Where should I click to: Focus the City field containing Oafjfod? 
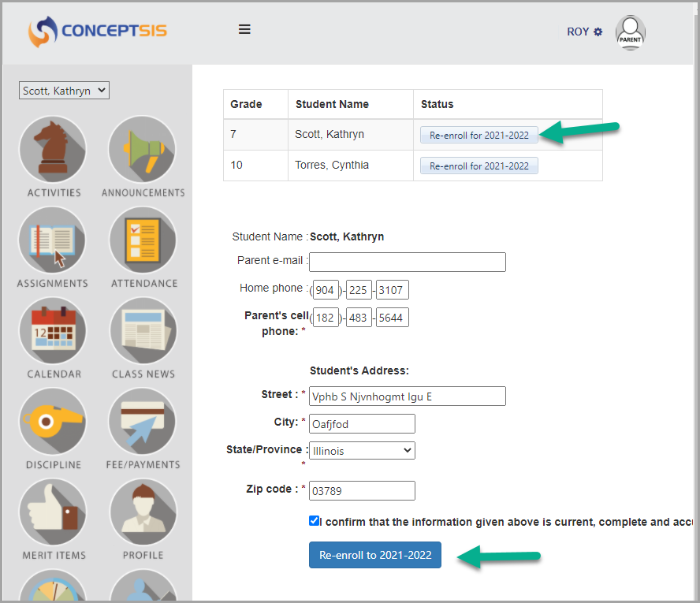click(362, 423)
